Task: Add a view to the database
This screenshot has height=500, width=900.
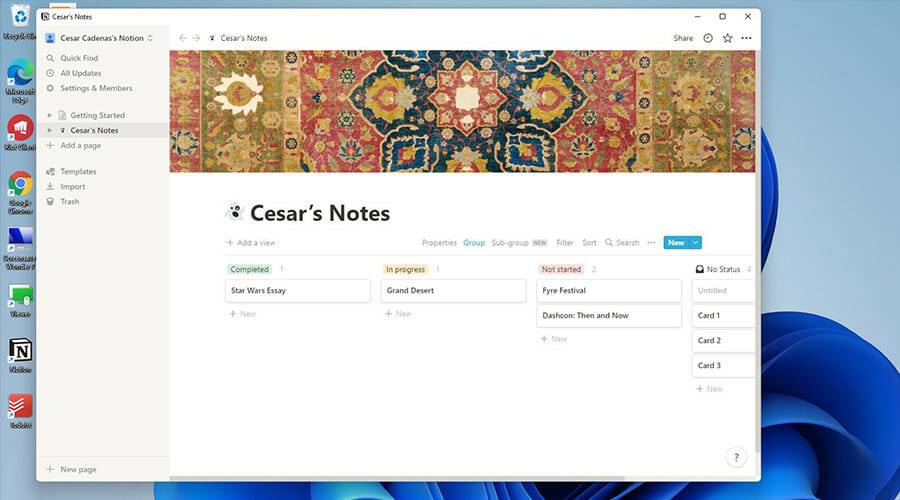Action: (x=251, y=243)
